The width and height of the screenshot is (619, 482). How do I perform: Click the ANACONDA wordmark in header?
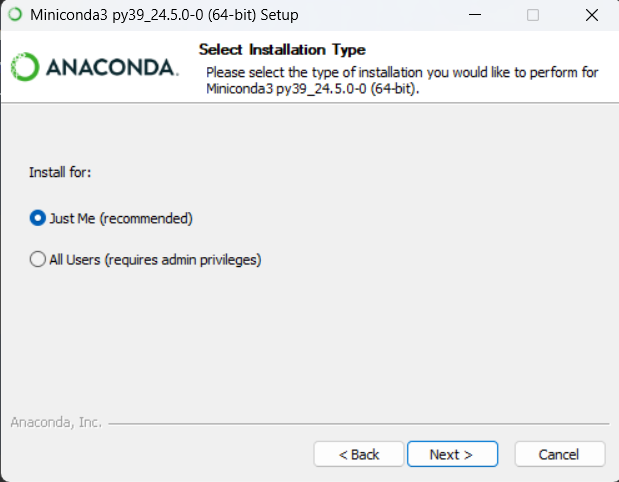112,68
